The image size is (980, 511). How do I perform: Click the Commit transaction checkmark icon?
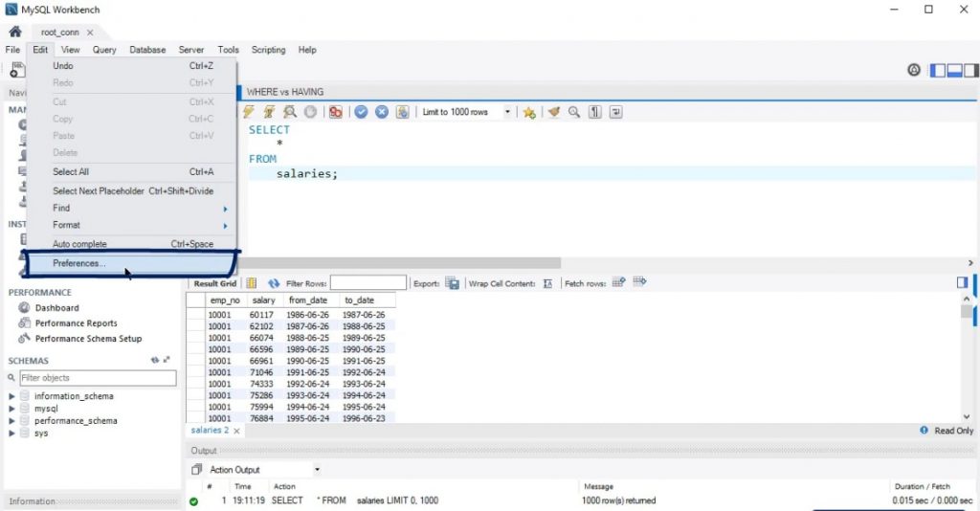[x=361, y=112]
